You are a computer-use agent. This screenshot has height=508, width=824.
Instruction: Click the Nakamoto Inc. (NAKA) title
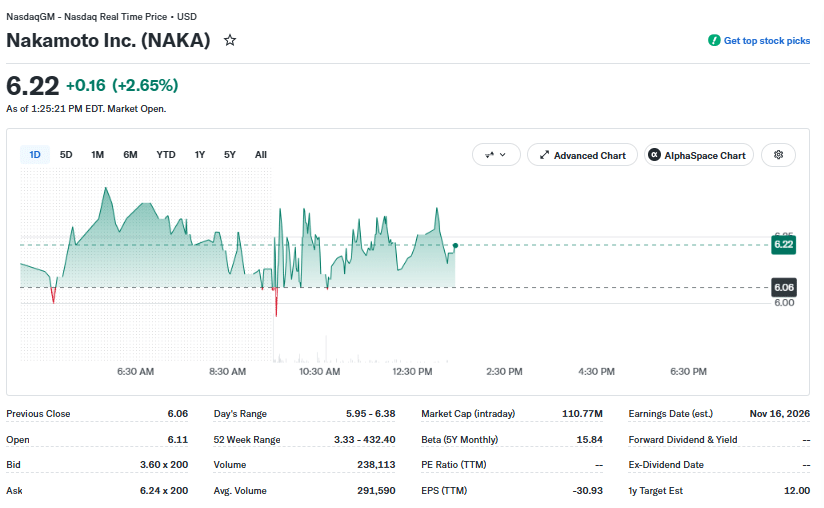tap(108, 40)
